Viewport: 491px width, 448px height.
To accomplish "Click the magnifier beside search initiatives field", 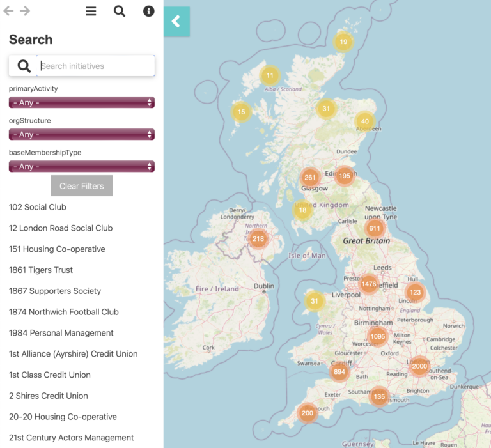I will pyautogui.click(x=24, y=66).
